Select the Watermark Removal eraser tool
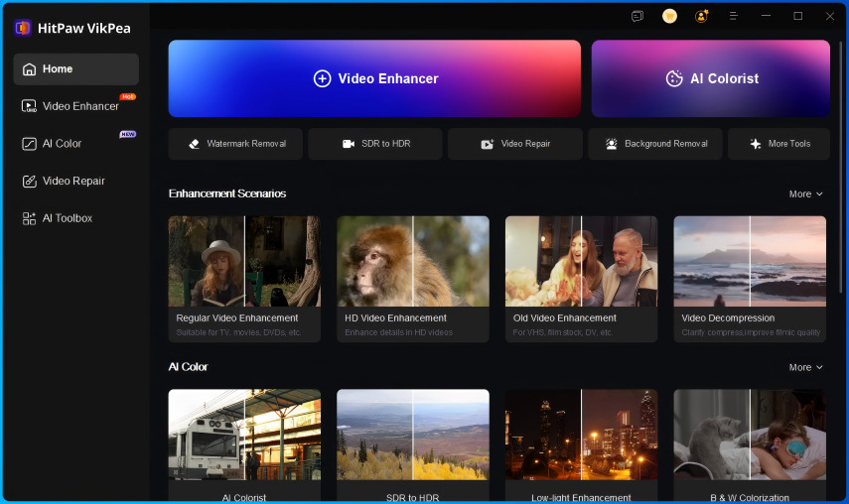Screen dimensions: 849x504 pos(235,144)
